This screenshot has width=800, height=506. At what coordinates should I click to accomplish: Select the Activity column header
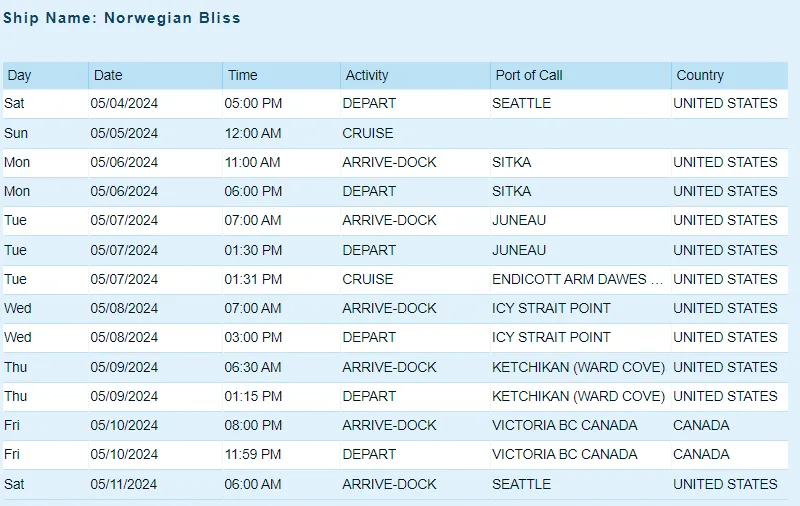(x=415, y=75)
